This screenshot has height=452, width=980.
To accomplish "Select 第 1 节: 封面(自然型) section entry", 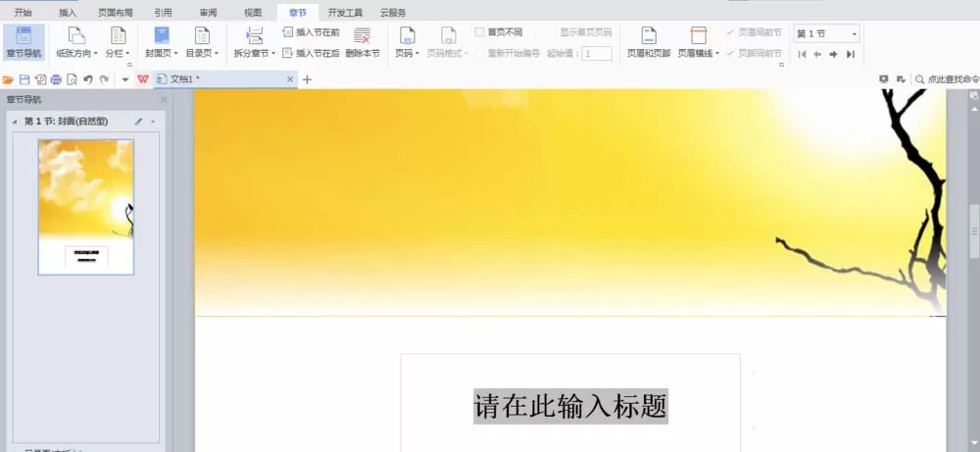I will pos(67,122).
